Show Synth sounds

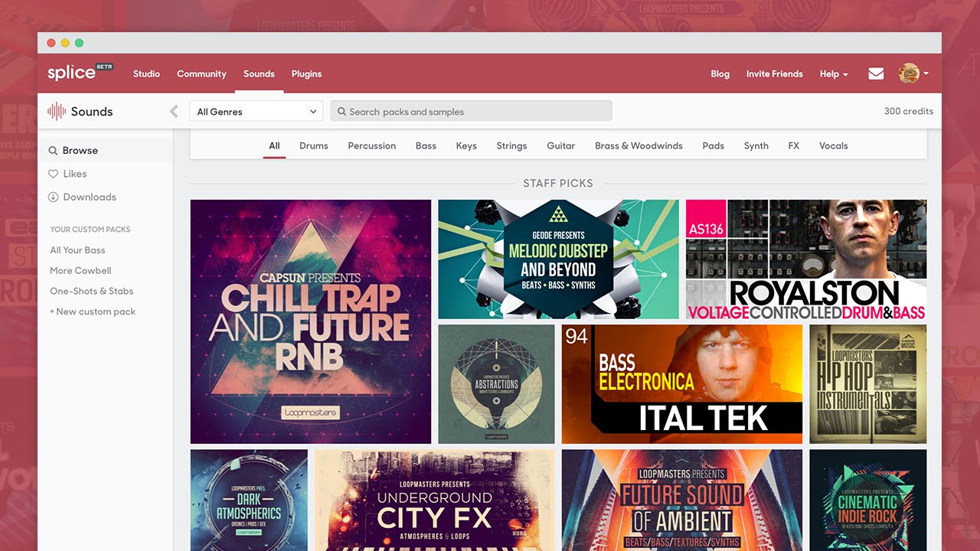(x=756, y=145)
